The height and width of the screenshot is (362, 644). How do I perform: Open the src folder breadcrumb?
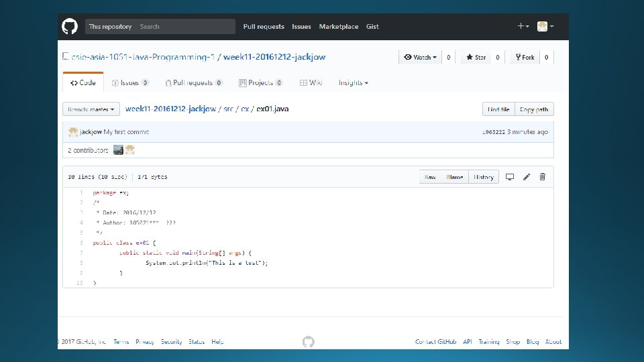tap(228, 109)
